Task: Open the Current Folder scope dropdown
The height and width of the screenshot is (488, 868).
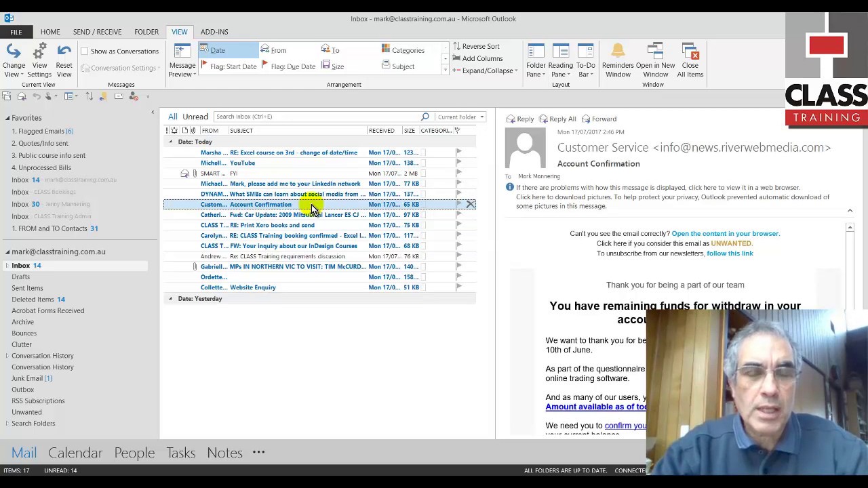Action: [460, 117]
